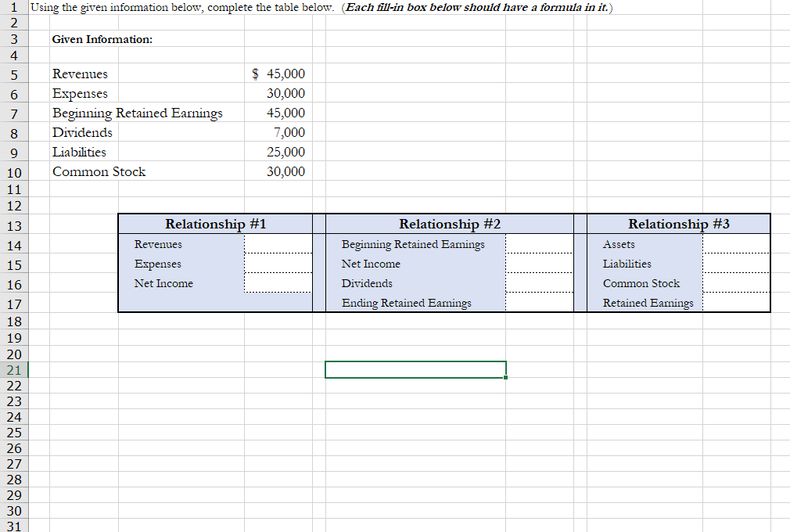
Task: Select the instruction text cell in row 1
Action: [x=235, y=7]
